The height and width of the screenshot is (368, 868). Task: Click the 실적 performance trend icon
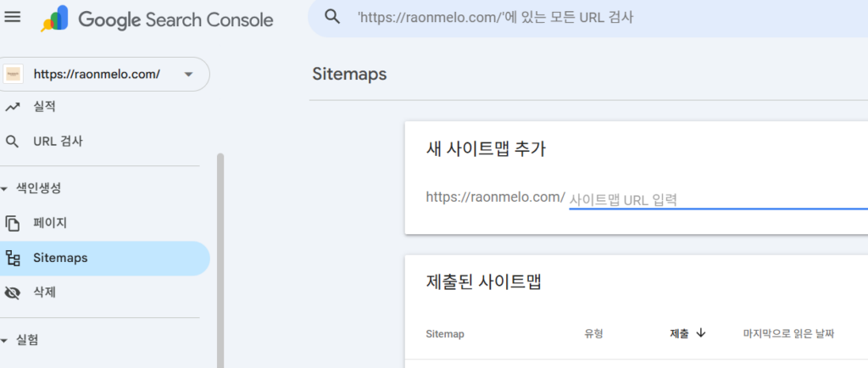tap(12, 107)
